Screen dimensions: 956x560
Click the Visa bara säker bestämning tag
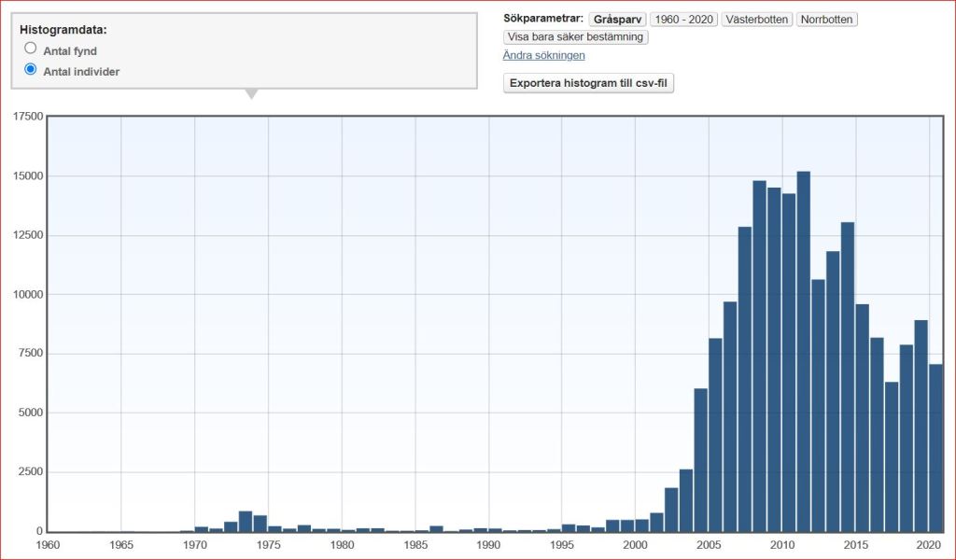(575, 37)
